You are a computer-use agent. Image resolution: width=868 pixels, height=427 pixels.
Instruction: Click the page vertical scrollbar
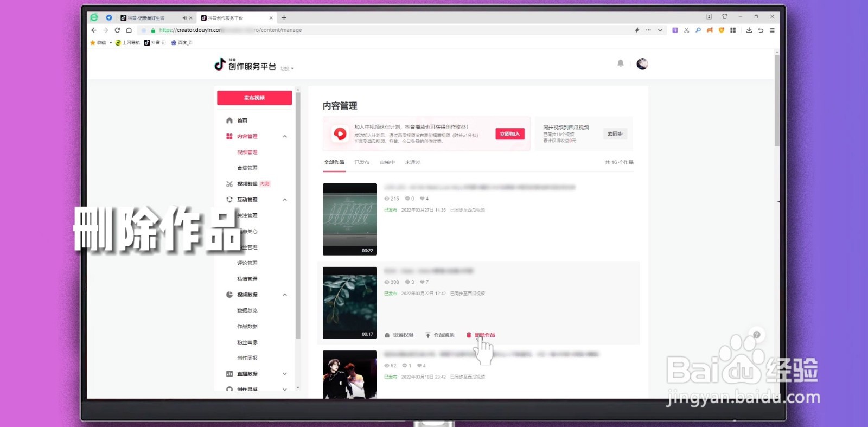(x=777, y=100)
